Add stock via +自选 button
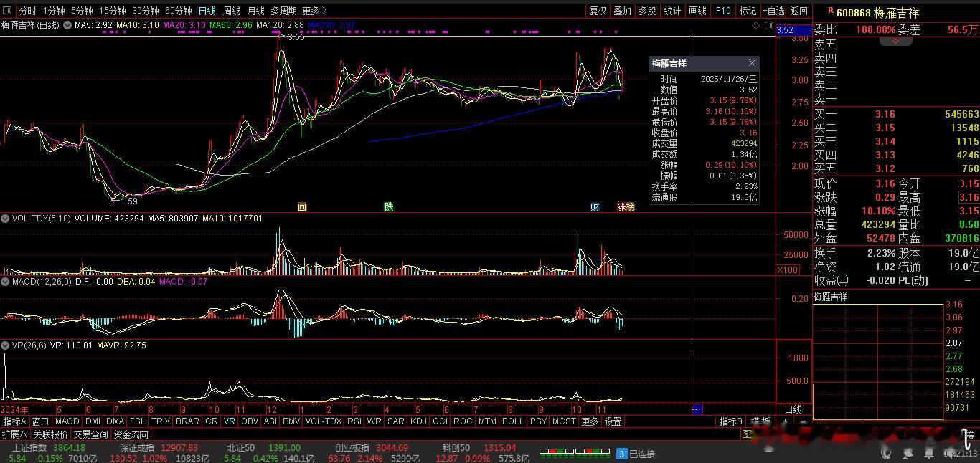The image size is (980, 463). (x=774, y=11)
